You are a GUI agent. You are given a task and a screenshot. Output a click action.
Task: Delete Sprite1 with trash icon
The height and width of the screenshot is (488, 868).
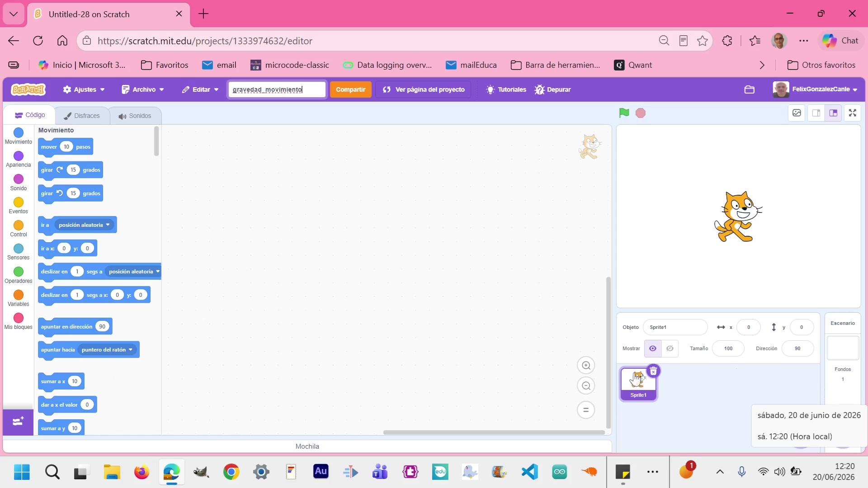pos(653,371)
